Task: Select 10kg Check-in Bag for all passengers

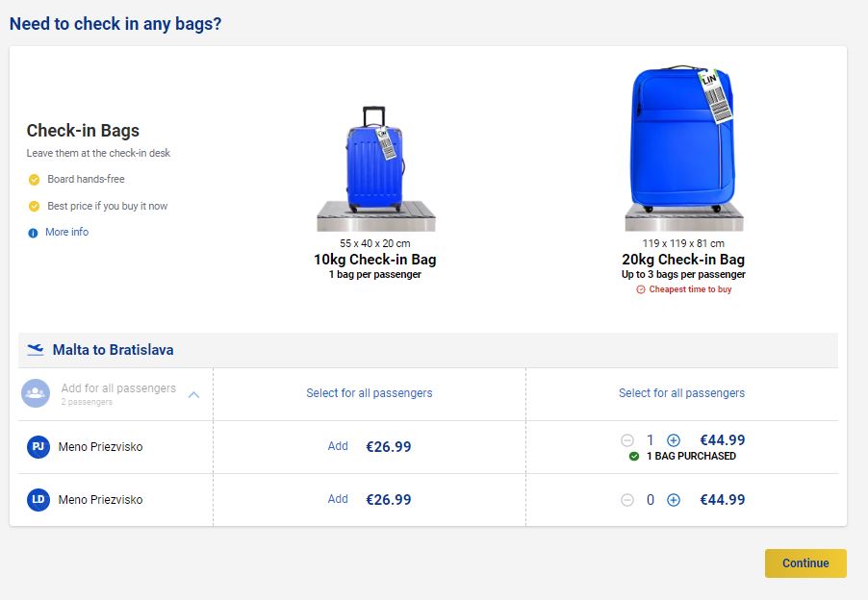Action: [x=370, y=393]
